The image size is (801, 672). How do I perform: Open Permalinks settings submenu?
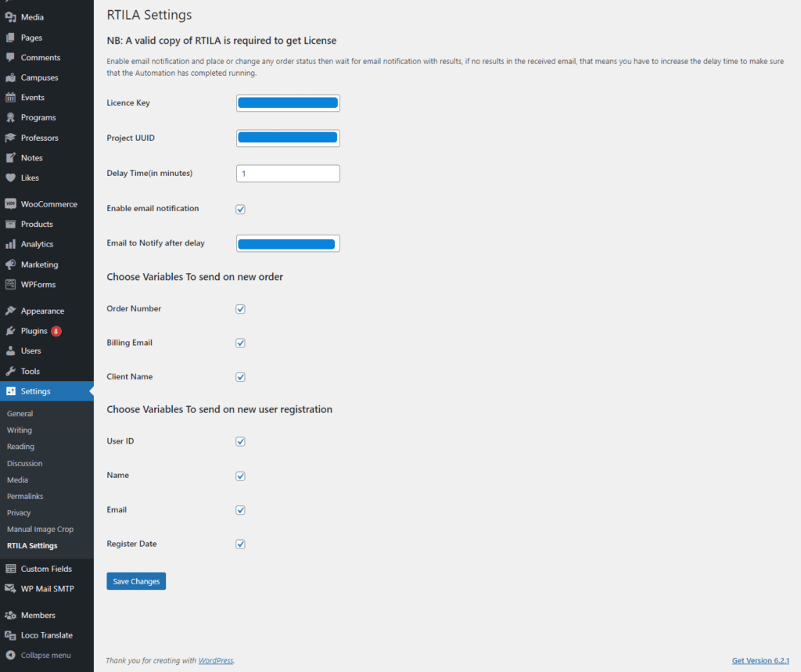pyautogui.click(x=25, y=496)
